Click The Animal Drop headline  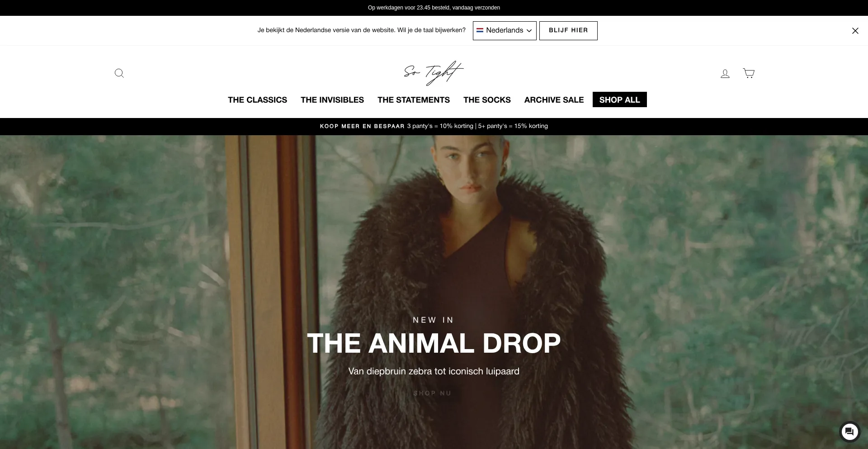(x=434, y=343)
